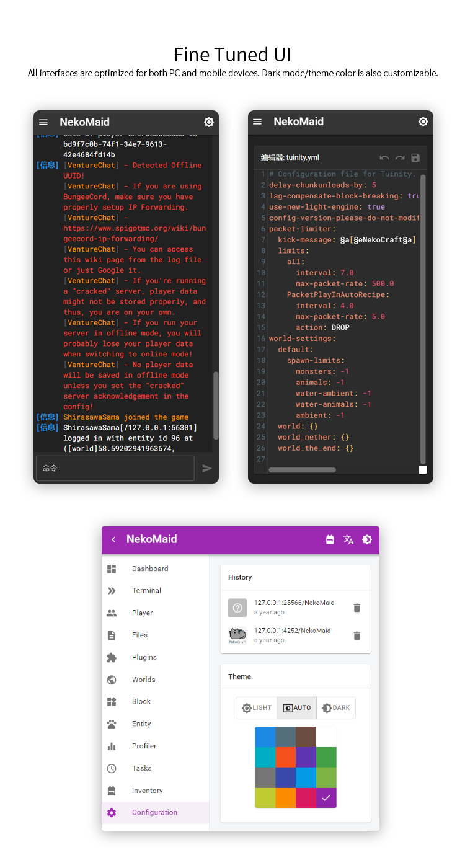
Task: Open Profiler via the bar chart icon
Action: [112, 746]
